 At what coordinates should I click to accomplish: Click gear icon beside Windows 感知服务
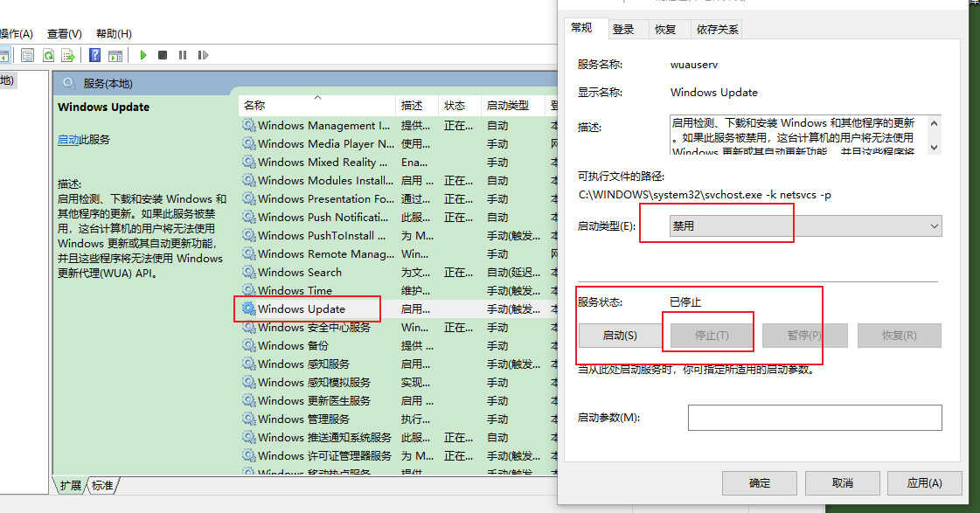249,364
